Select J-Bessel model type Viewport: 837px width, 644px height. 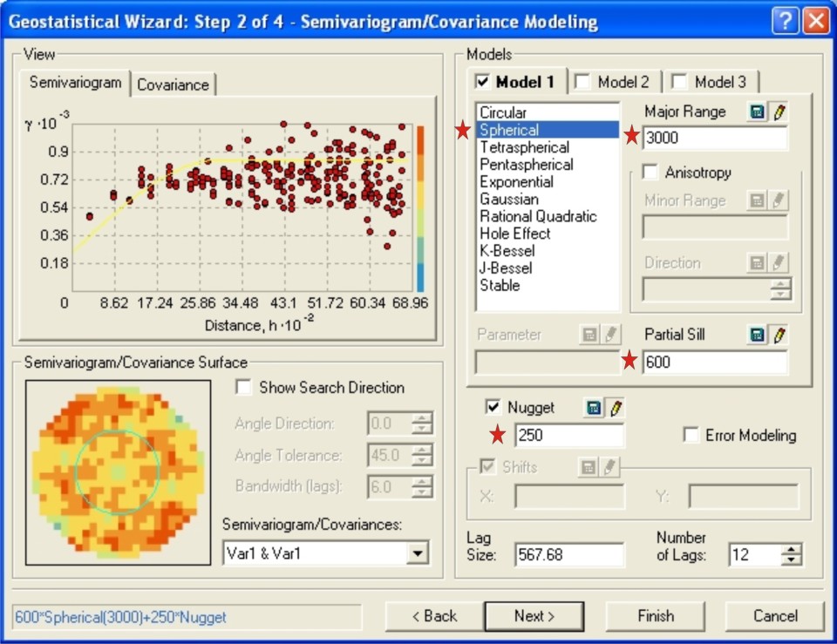[x=548, y=268]
